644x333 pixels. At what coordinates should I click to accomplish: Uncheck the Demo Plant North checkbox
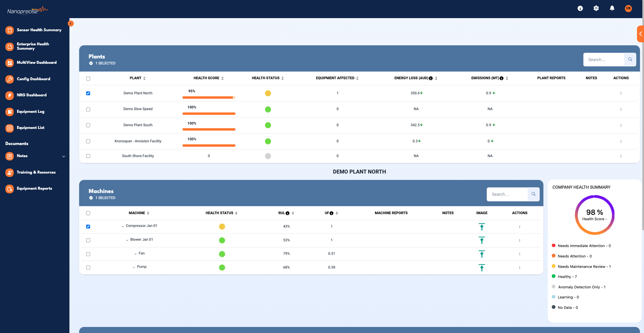click(88, 93)
